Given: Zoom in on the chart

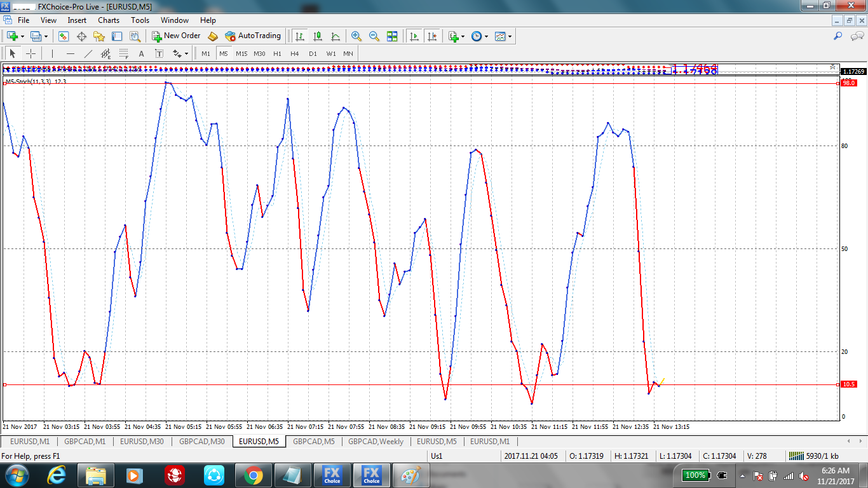Looking at the screenshot, I should 356,36.
